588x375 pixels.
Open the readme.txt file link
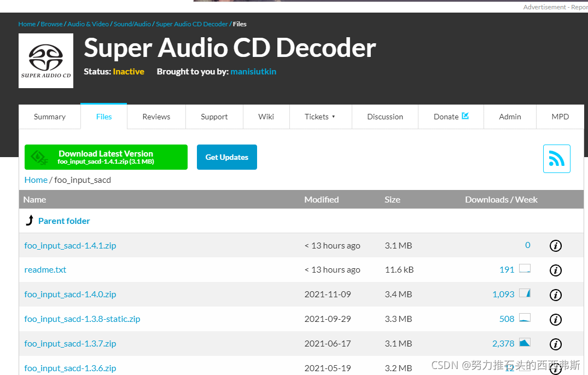tap(45, 269)
